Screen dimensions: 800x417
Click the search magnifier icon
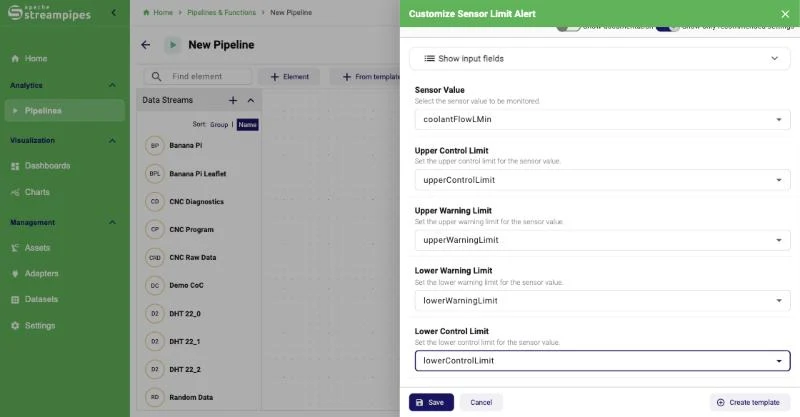pos(156,77)
